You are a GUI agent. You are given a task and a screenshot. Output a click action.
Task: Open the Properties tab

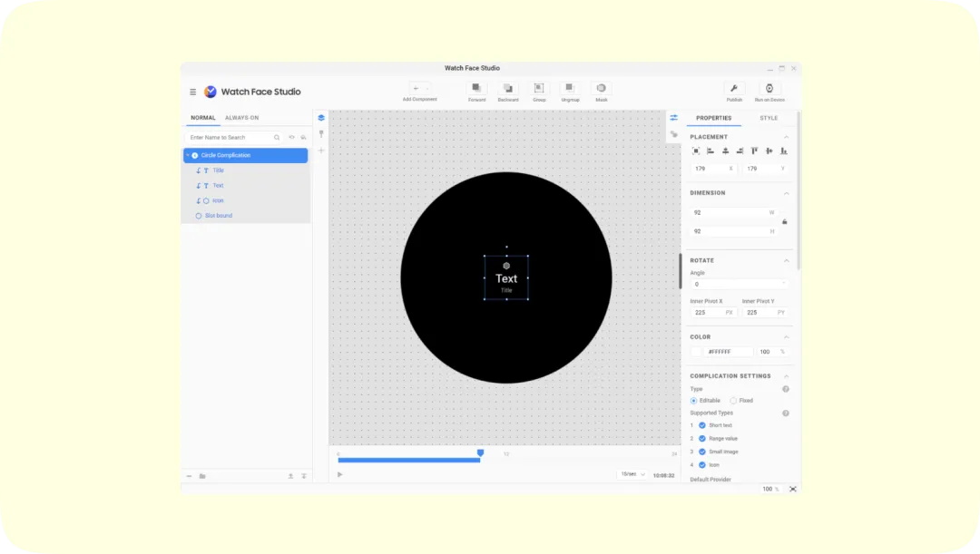pos(714,118)
